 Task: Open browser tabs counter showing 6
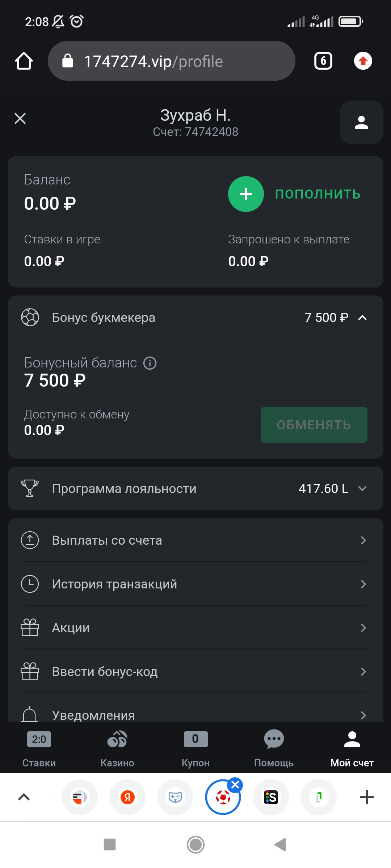(x=323, y=61)
